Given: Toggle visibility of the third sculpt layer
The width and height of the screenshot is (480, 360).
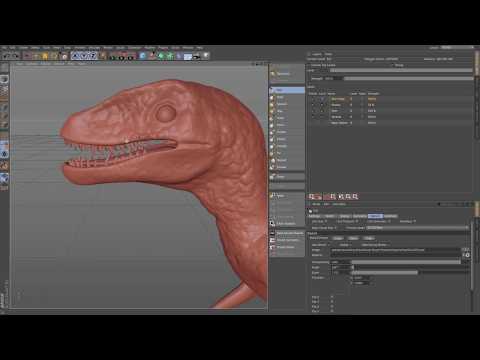Looking at the screenshot, I should (x=314, y=111).
